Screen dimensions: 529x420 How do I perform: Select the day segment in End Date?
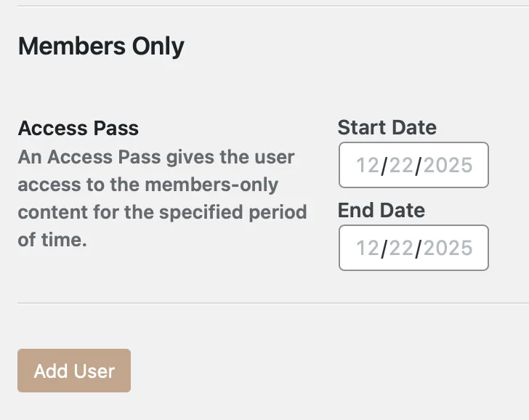tap(401, 248)
